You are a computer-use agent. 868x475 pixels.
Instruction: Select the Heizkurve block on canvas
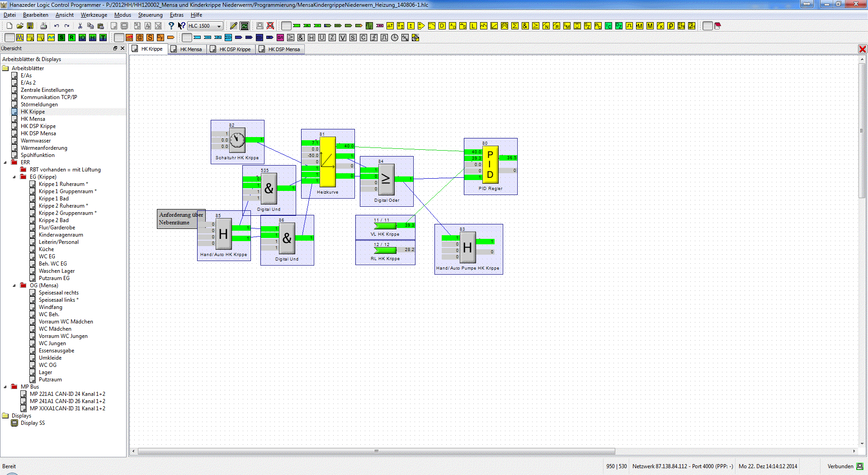pos(328,163)
